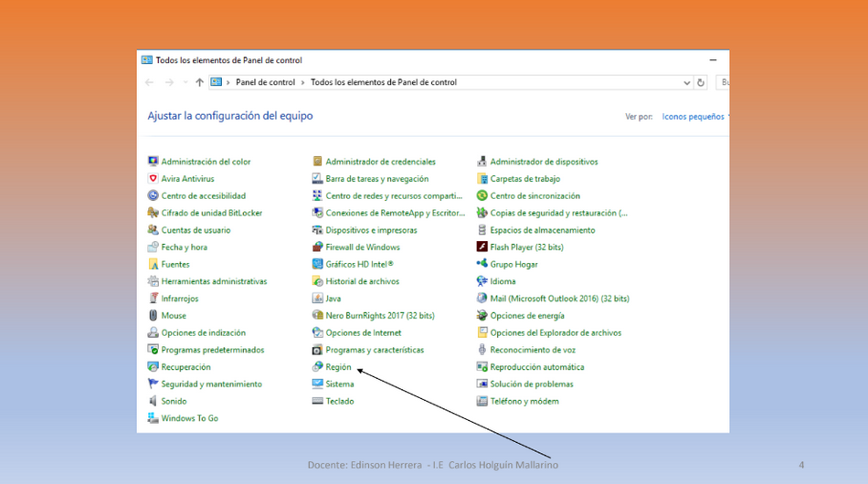The width and height of the screenshot is (868, 484).
Task: Click the Teclado keyboard icon
Action: point(317,401)
